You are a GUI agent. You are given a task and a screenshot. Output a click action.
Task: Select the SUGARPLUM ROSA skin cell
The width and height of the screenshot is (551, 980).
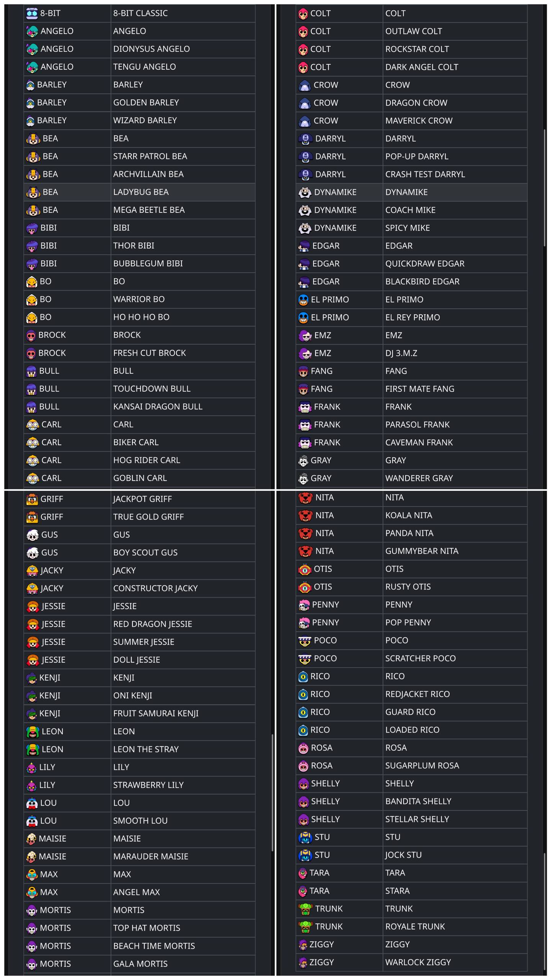(455, 766)
